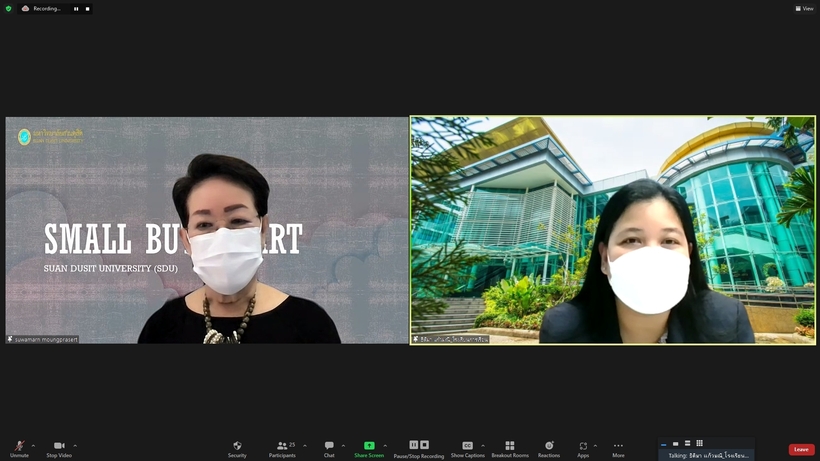Open Breakout Rooms

[510, 449]
